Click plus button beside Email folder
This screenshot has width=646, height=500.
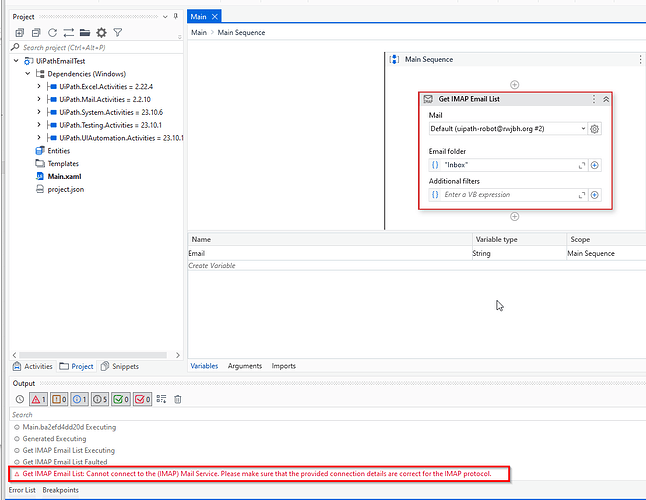click(x=595, y=165)
